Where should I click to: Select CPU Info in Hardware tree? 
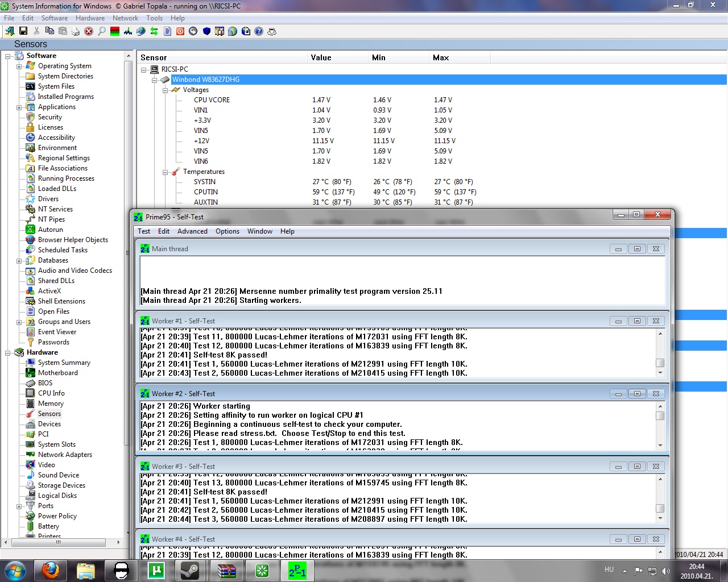point(51,393)
